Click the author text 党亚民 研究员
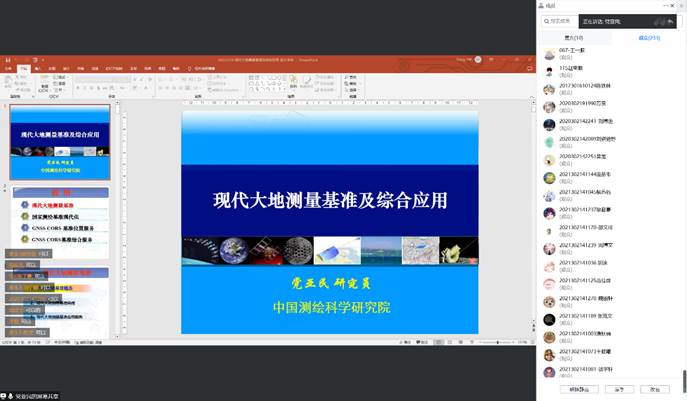This screenshot has width=687, height=401. pyautogui.click(x=331, y=283)
